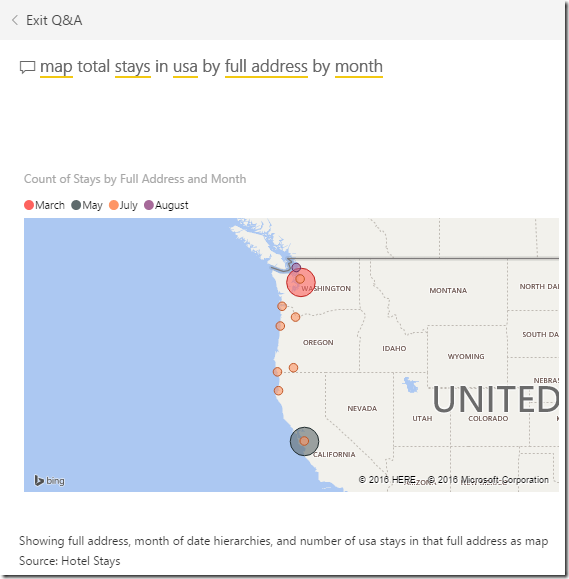
Task: Click underlined 'full address' in question
Action: [266, 67]
